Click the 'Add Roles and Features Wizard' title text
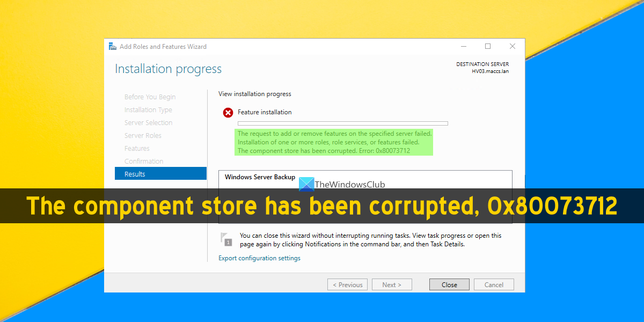This screenshot has width=644, height=322. [163, 47]
